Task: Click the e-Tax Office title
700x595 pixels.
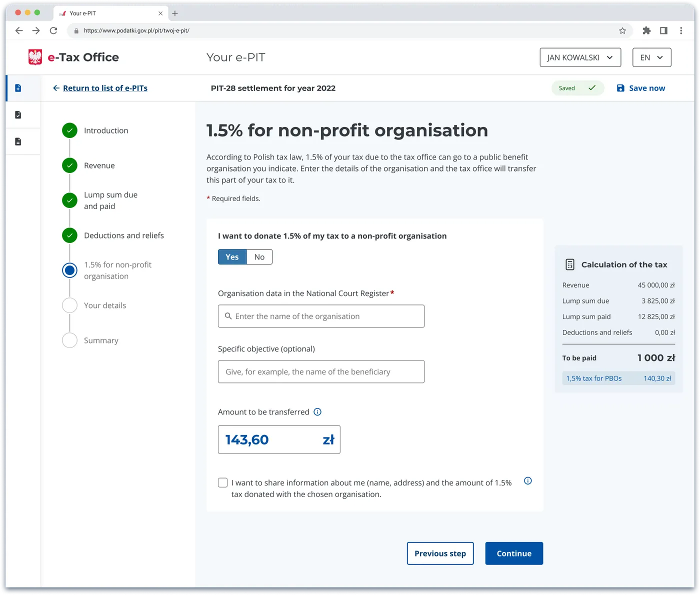Action: [x=83, y=57]
